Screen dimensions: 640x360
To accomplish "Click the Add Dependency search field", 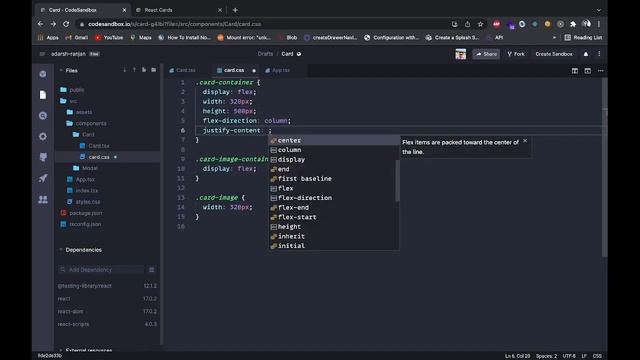I will point(102,270).
